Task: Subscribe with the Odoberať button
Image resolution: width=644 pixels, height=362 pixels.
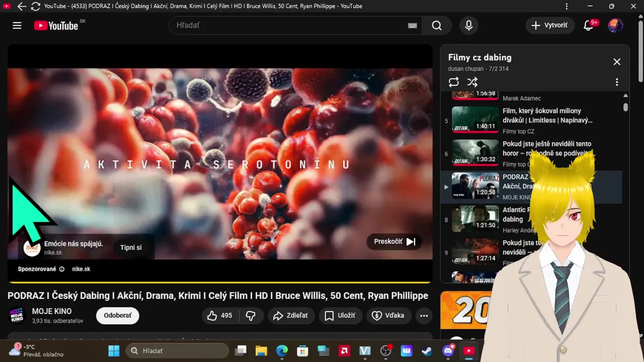Action: 118,316
